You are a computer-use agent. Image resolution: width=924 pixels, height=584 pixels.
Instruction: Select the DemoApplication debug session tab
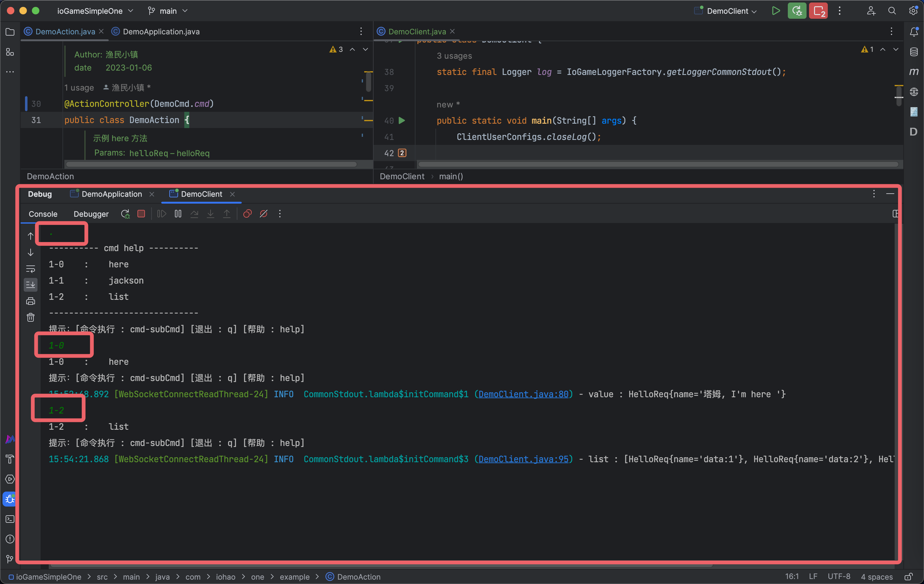111,194
